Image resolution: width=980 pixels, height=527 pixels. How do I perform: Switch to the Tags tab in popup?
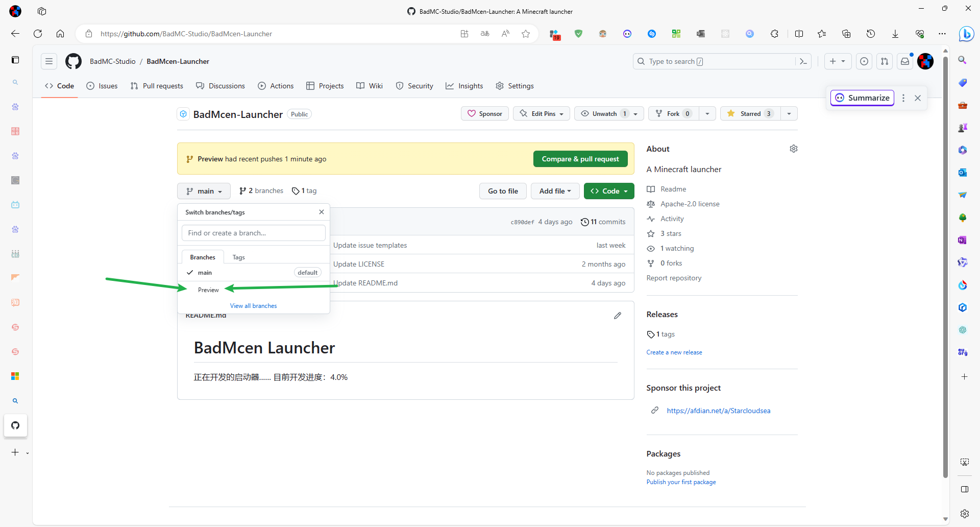tap(238, 257)
